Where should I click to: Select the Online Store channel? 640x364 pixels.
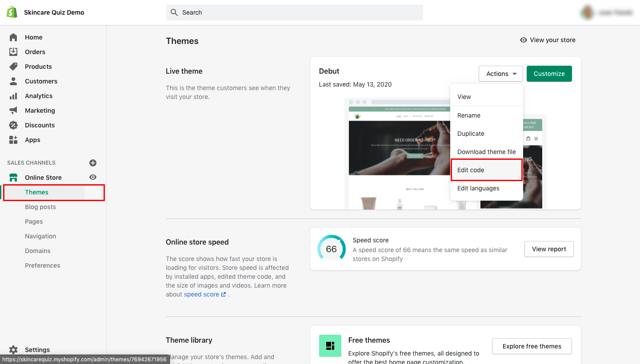[x=43, y=178]
